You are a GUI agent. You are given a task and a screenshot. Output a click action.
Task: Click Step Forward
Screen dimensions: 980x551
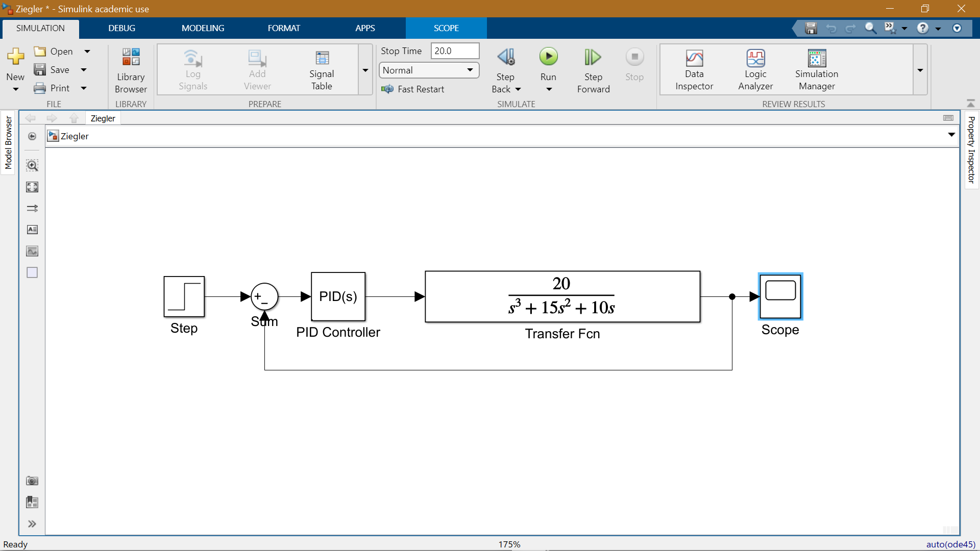pyautogui.click(x=593, y=70)
